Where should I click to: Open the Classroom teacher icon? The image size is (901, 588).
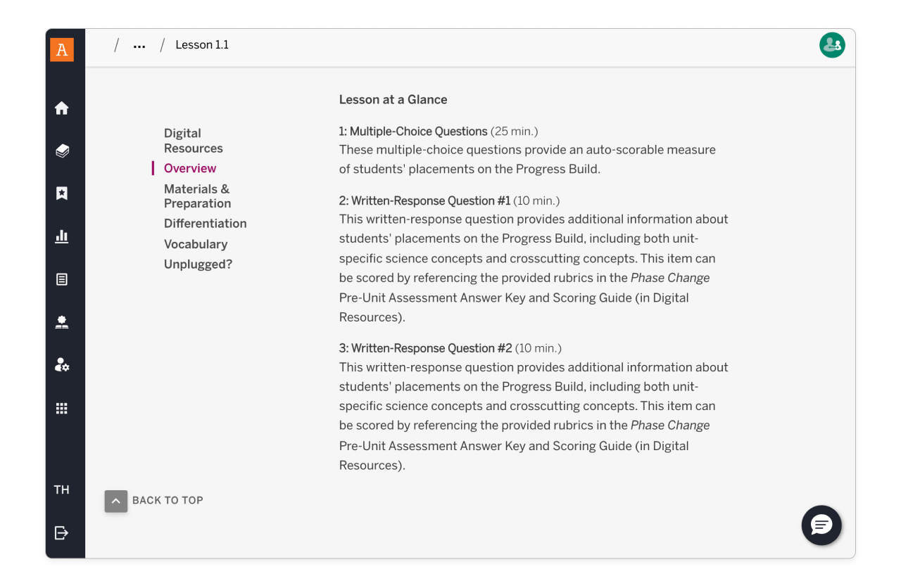pos(62,321)
